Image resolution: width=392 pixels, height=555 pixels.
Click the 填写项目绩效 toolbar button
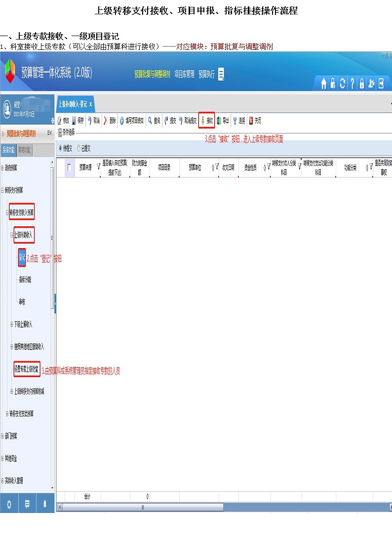pyautogui.click(x=131, y=121)
